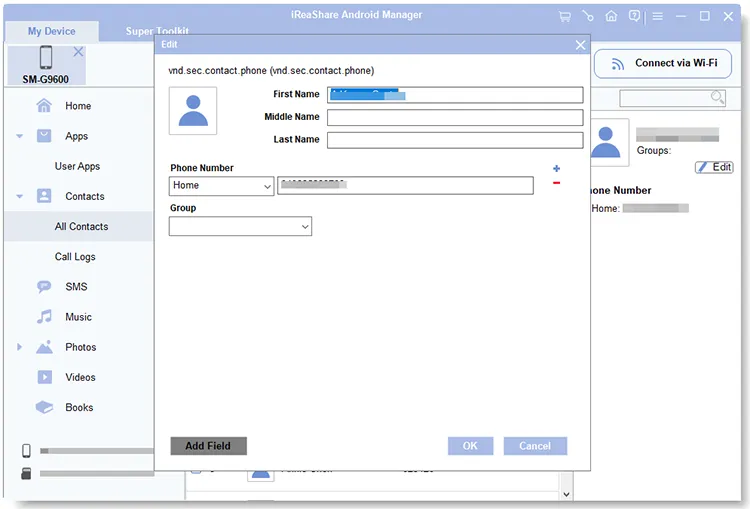Image resolution: width=750 pixels, height=509 pixels.
Task: Click the Photos mountain icon in sidebar
Action: click(44, 347)
